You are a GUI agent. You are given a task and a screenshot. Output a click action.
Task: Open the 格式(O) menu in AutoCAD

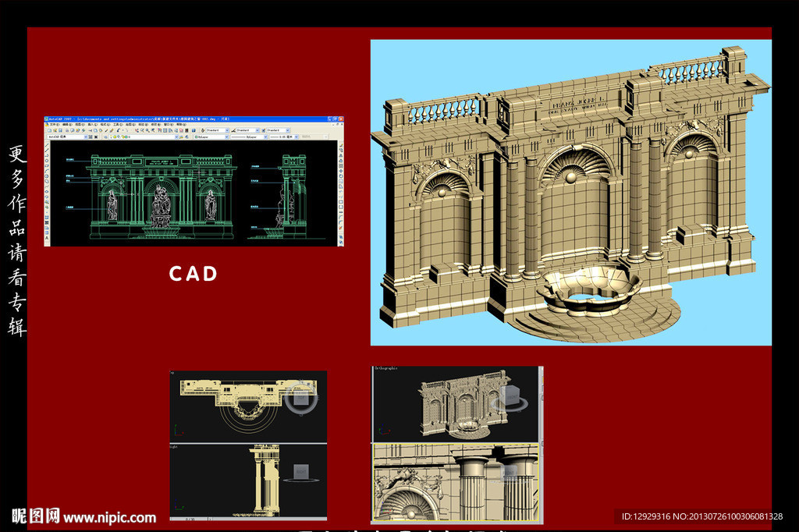click(105, 125)
